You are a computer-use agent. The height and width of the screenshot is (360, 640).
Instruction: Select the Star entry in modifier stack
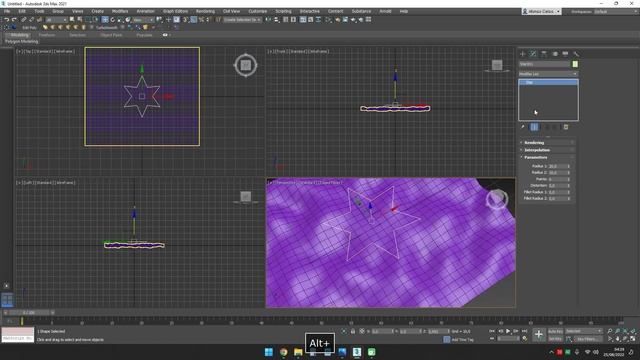coord(548,82)
